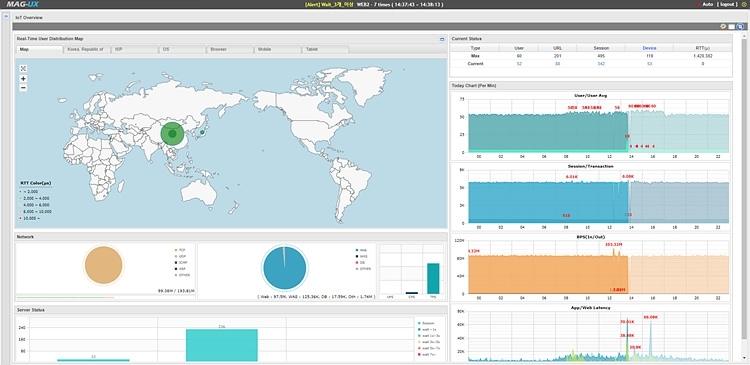Click the Server Status panel header

click(x=231, y=310)
